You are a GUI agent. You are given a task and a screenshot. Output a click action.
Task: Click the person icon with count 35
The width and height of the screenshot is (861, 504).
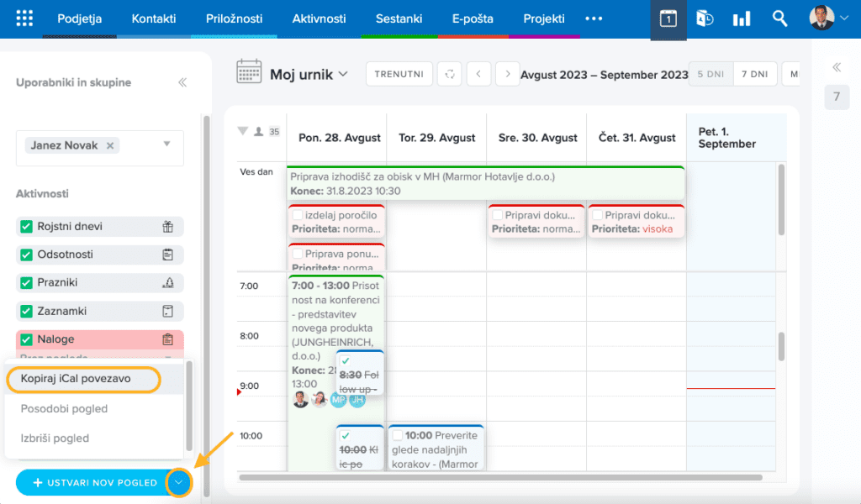[x=259, y=132]
